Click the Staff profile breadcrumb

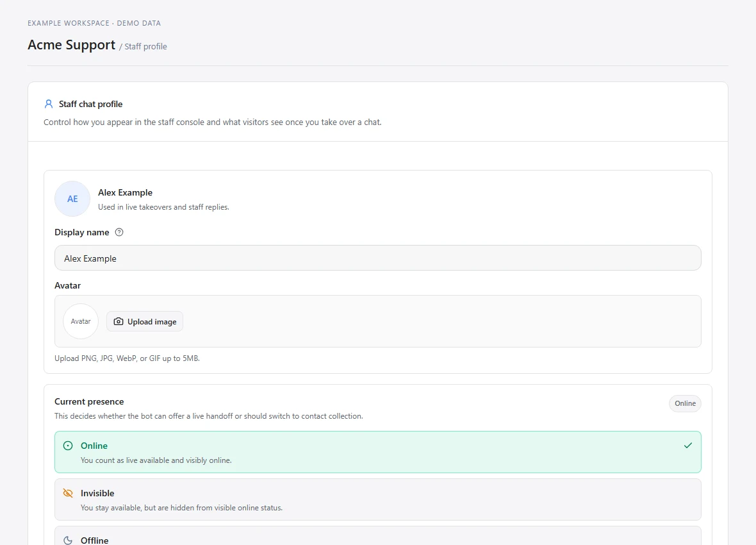point(145,46)
